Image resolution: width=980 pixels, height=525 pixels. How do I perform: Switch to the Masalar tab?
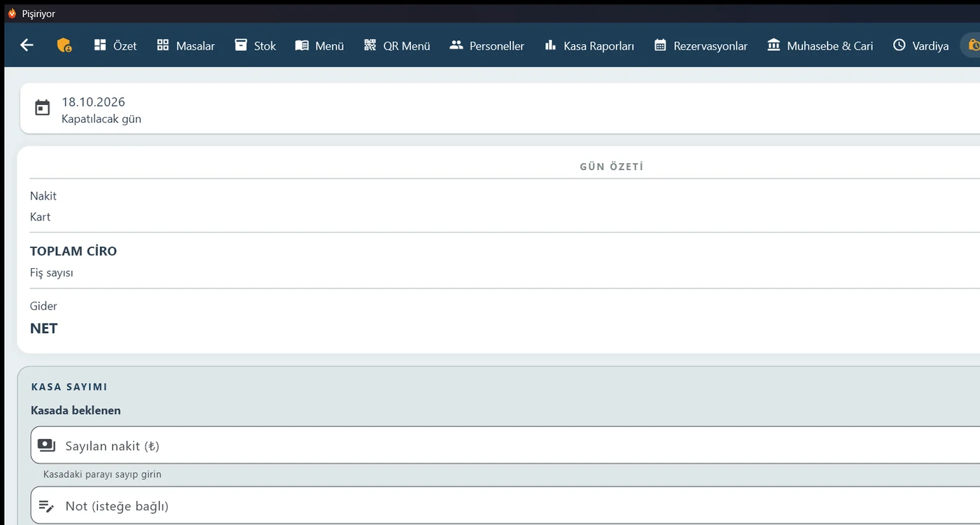point(186,45)
